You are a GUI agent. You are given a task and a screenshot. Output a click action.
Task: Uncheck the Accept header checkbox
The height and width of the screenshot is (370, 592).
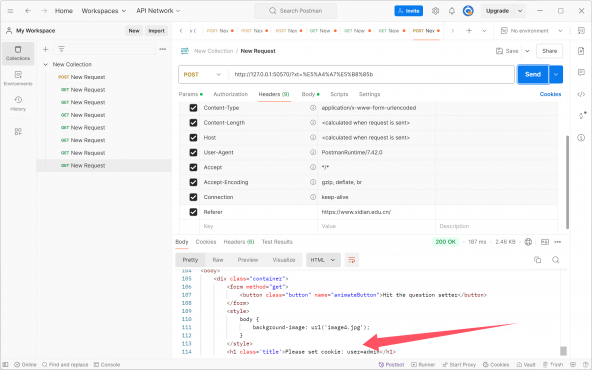pyautogui.click(x=193, y=167)
